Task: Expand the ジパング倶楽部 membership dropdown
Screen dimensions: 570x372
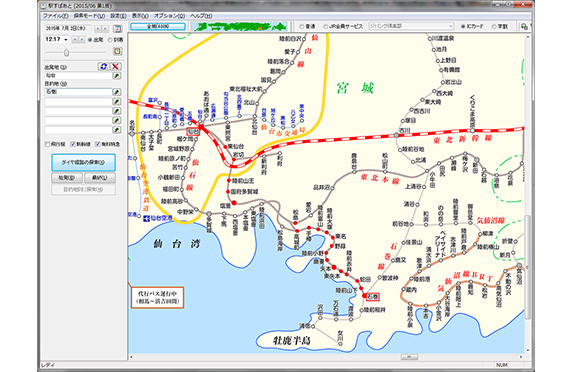Action: pos(451,27)
